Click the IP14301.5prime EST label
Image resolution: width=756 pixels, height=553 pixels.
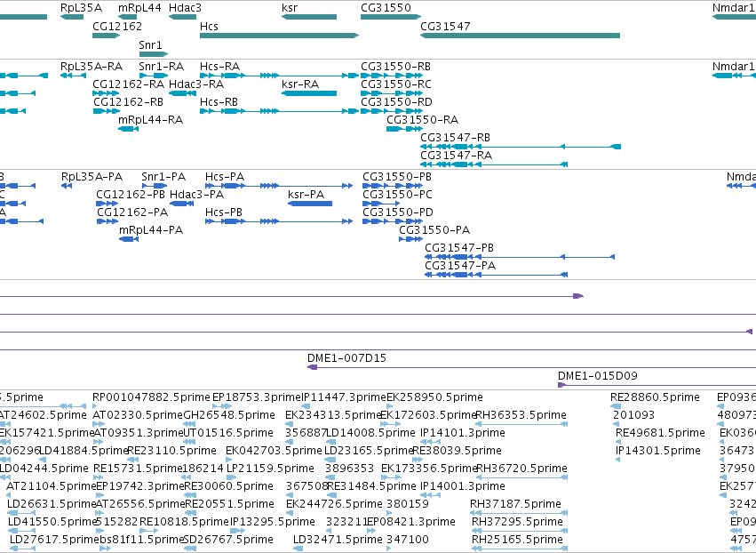[x=657, y=451]
